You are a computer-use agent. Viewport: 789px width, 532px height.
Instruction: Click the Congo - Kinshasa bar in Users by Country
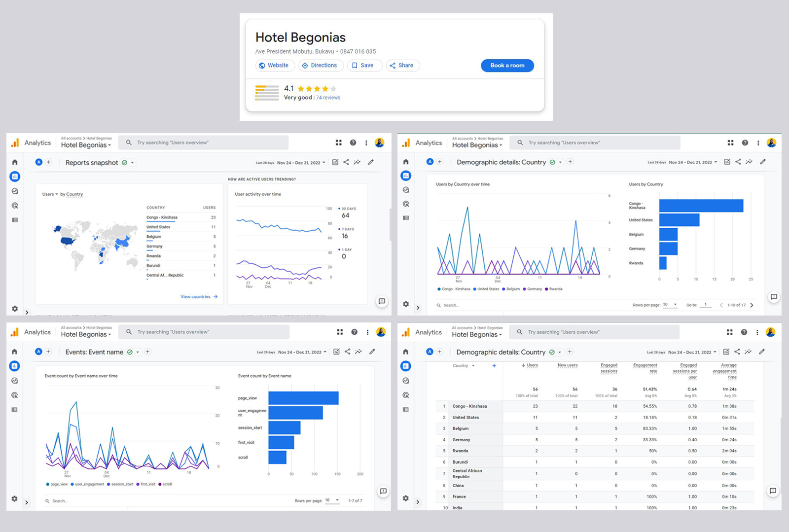701,206
